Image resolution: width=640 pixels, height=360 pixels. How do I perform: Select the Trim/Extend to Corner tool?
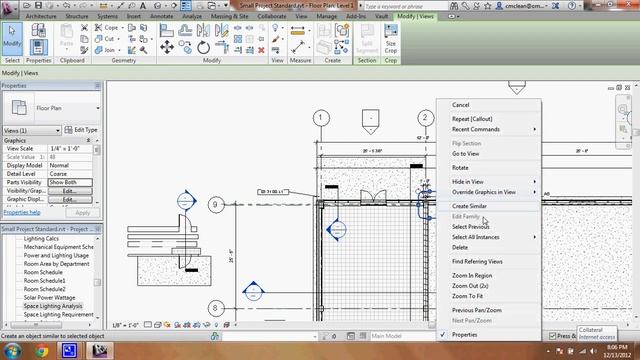(221, 47)
